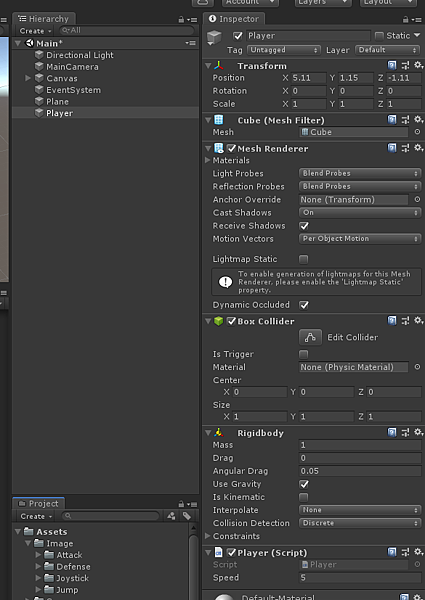Screen dimensions: 425x600
Task: Enable Lightmap Static checkbox
Action: click(x=304, y=259)
